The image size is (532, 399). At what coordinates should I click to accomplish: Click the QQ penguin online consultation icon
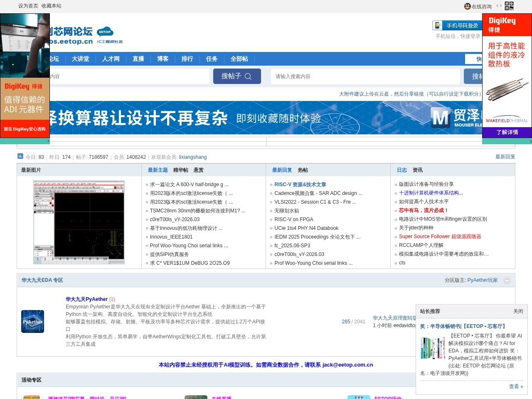[x=468, y=6]
